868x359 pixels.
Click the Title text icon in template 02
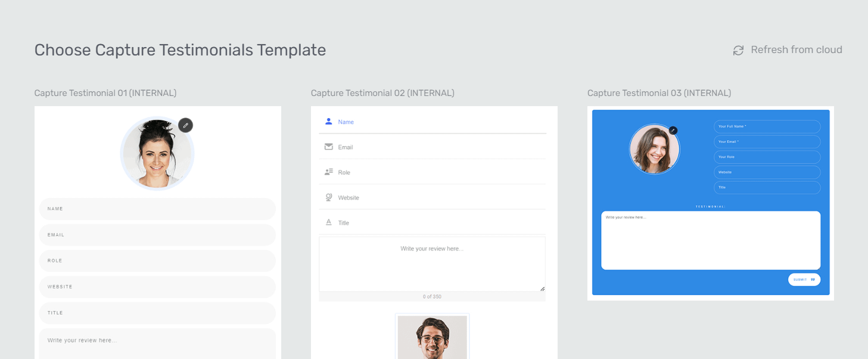(x=328, y=222)
